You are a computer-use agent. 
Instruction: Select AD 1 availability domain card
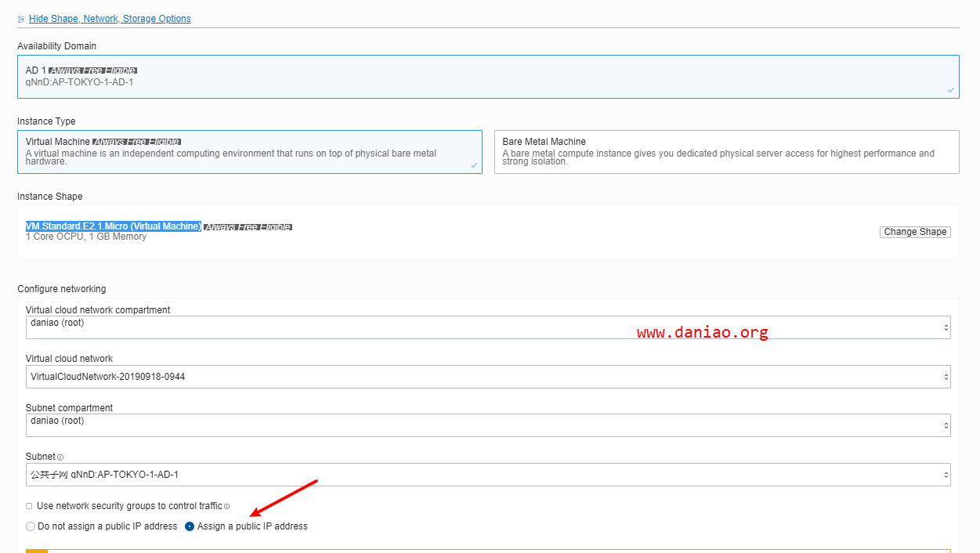(x=488, y=77)
